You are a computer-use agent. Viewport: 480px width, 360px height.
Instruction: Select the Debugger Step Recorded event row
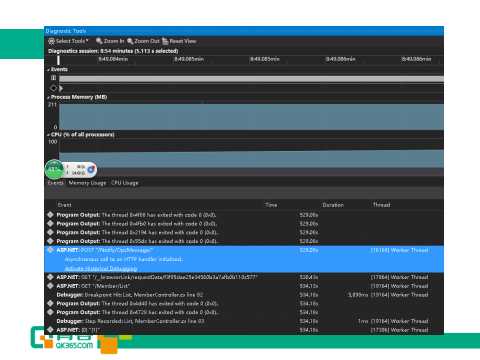pos(244,321)
